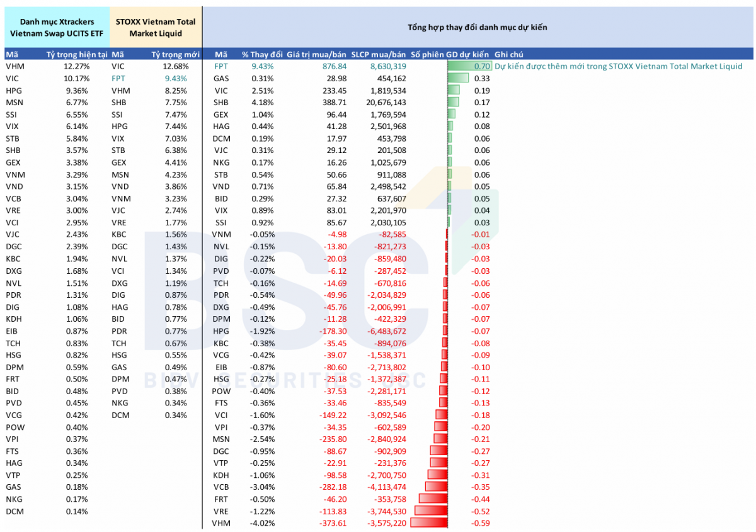Select the "Giá trị mua/bán" column header
This screenshot has width=756, height=532.
pos(316,54)
